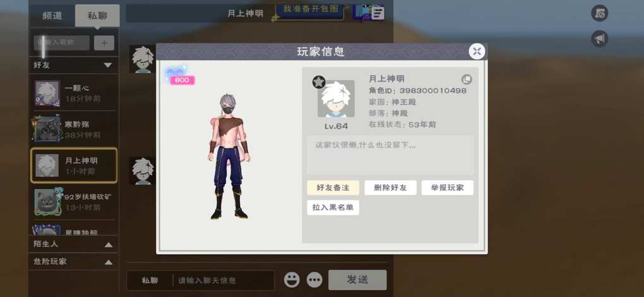The image size is (644, 297).
Task: Add player to blacklist via 拉入黑名单
Action: 333,207
